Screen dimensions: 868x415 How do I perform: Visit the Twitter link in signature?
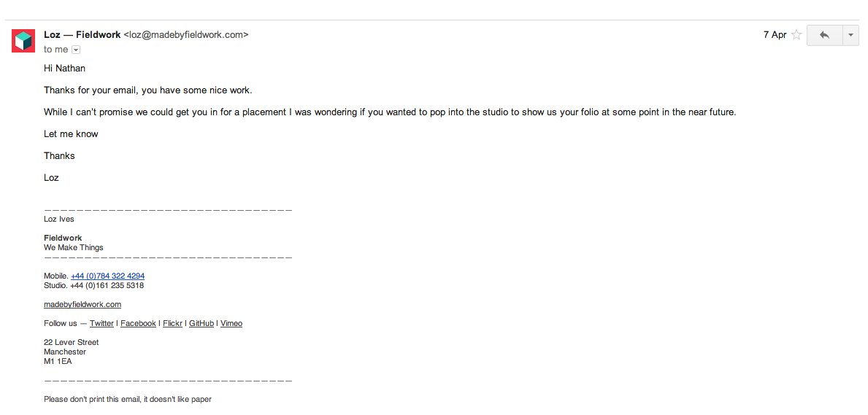101,324
